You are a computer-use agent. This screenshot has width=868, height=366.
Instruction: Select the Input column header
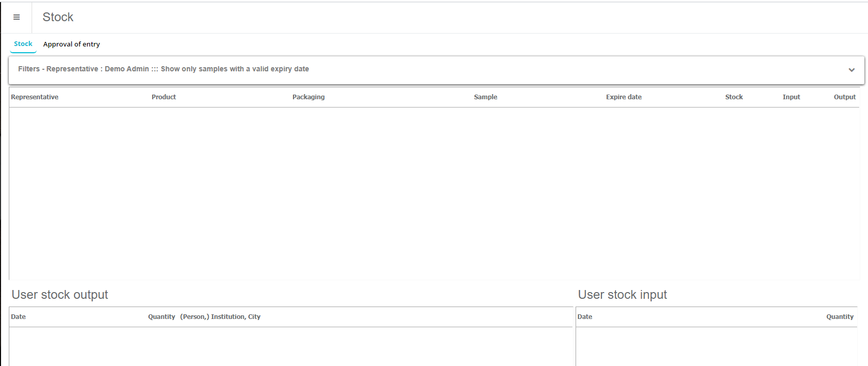click(791, 97)
